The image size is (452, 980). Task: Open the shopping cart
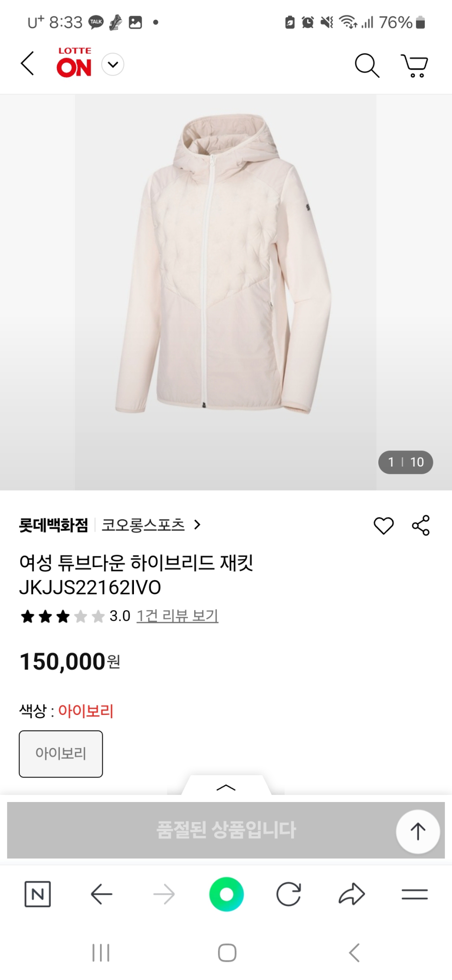[414, 65]
